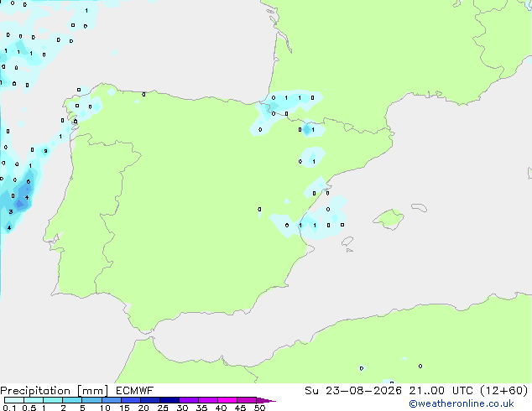Click the legend value label 50
The image size is (532, 411).
coord(259,408)
